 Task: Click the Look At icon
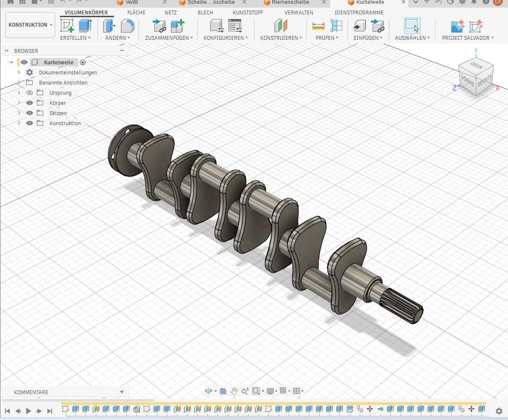(x=223, y=391)
